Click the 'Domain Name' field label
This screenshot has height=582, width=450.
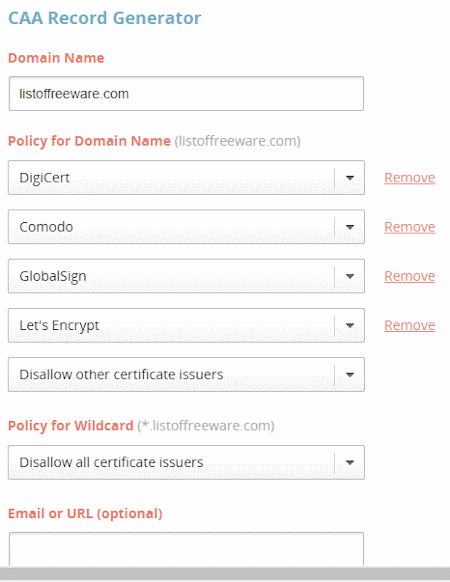pyautogui.click(x=56, y=58)
